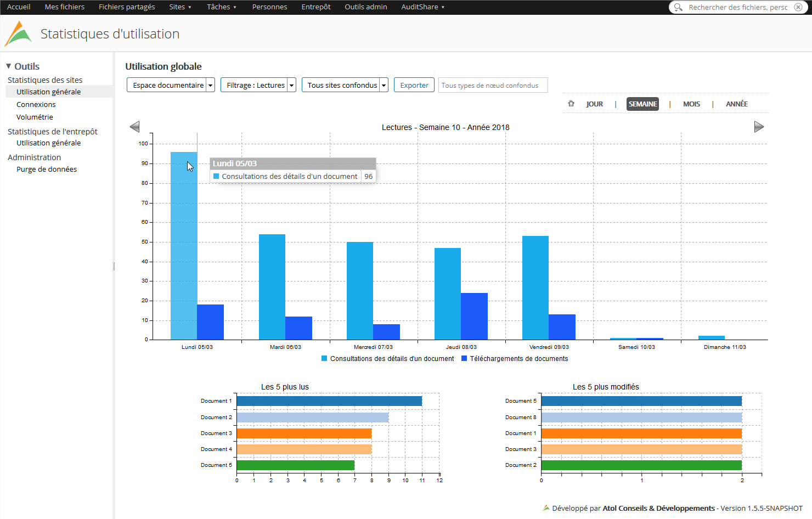
Task: Click Mardi 06/03 consultations bar
Action: point(272,287)
